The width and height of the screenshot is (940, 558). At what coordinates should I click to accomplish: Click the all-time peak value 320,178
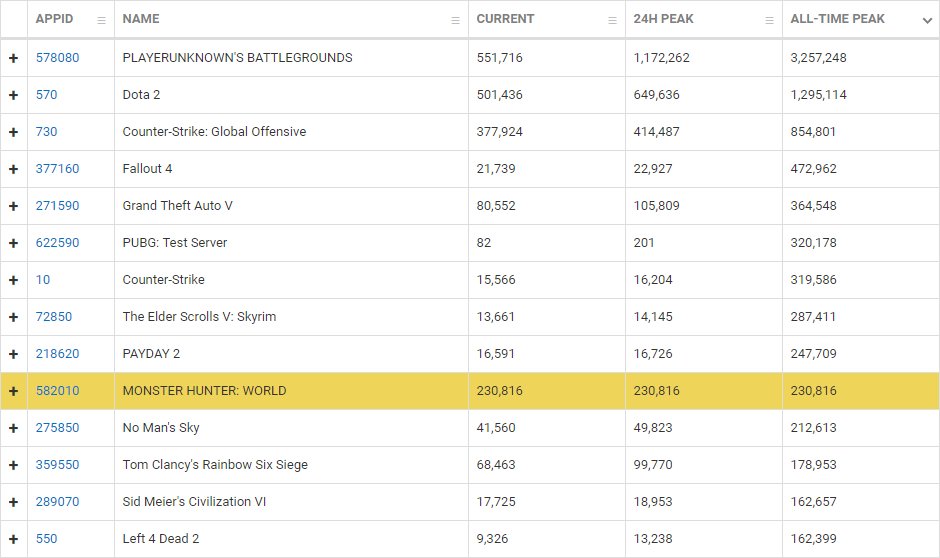813,243
